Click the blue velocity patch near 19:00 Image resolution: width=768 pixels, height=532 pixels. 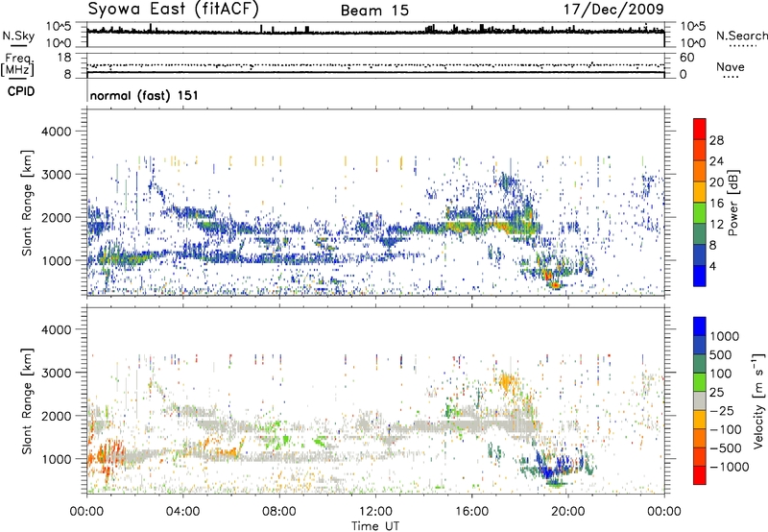point(547,471)
